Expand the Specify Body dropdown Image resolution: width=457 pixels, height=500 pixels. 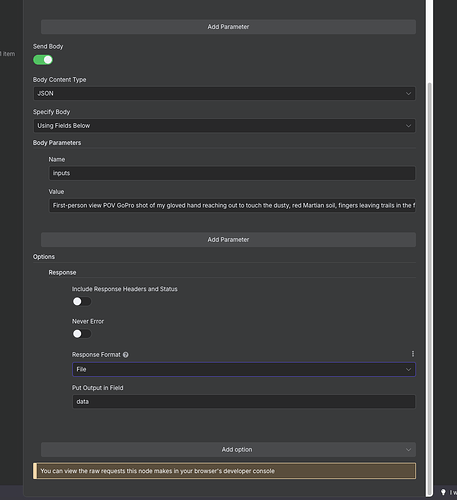tap(224, 126)
